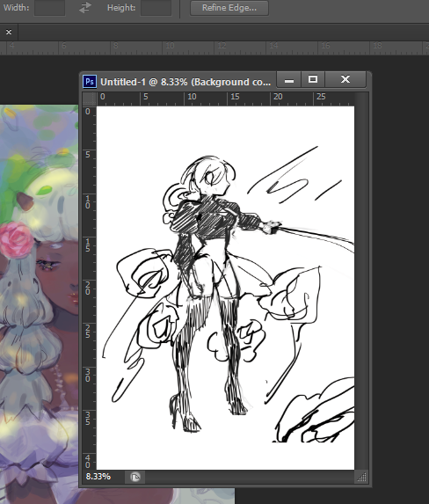
Task: Click the Height input field
Action: coord(156,8)
